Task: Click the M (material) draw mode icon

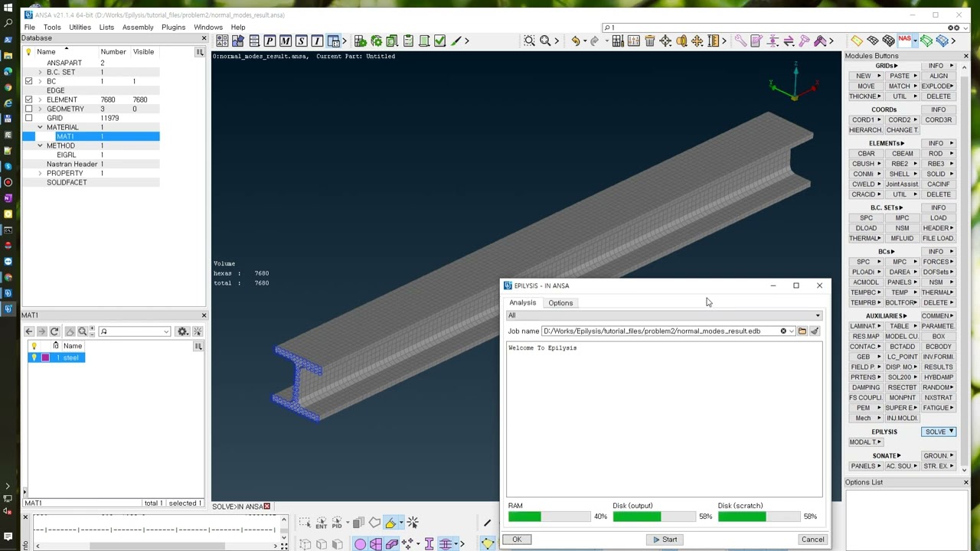Action: [286, 41]
